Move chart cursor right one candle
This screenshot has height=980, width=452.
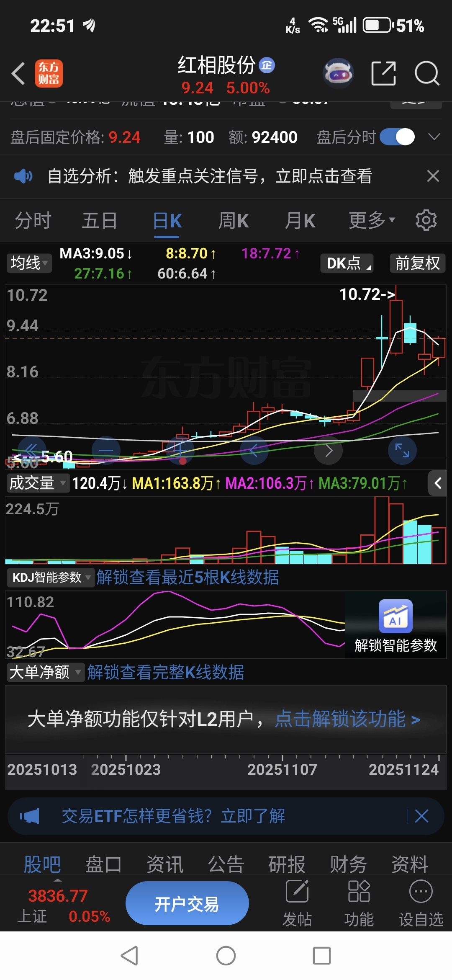tap(329, 450)
